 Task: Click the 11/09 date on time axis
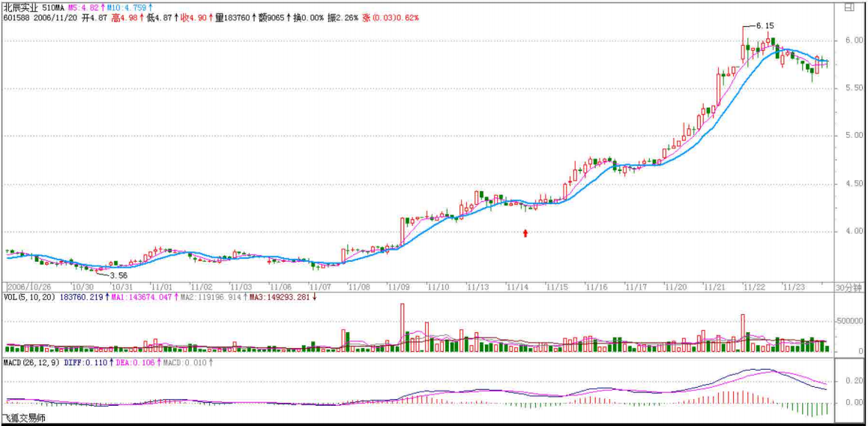(x=398, y=287)
